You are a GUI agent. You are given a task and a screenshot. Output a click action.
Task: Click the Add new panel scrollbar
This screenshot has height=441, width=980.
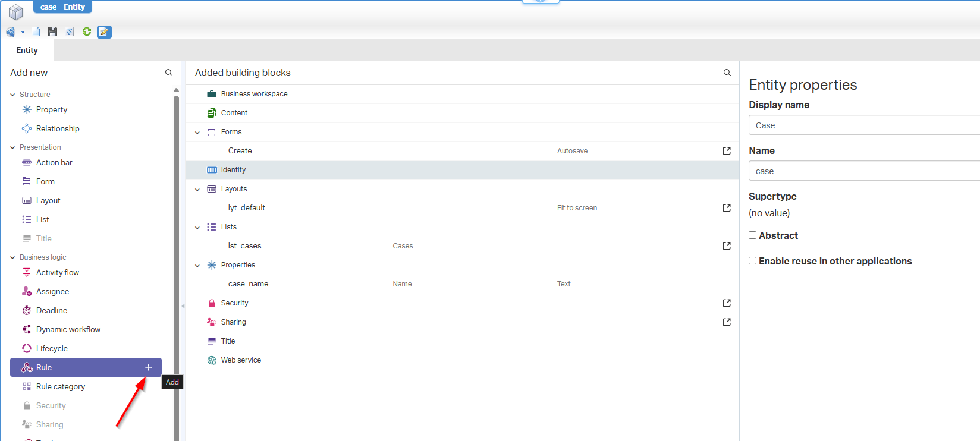176,267
